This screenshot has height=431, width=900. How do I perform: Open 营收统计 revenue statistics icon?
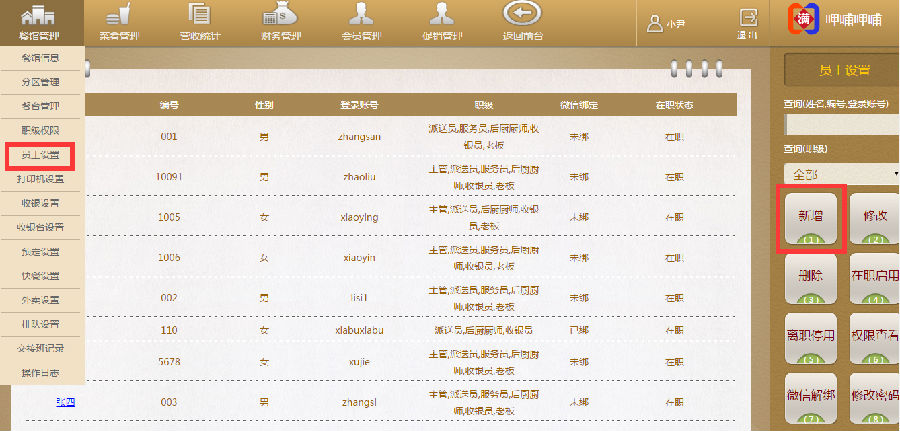(200, 22)
